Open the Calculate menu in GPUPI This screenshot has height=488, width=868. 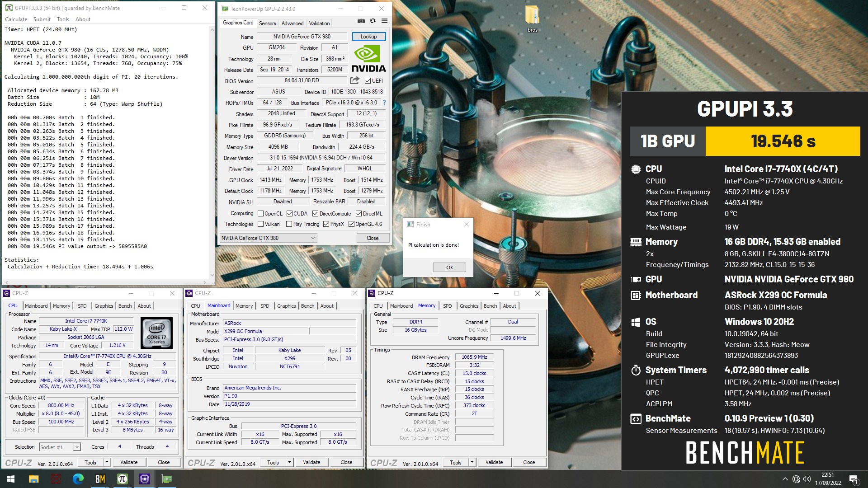pos(16,19)
